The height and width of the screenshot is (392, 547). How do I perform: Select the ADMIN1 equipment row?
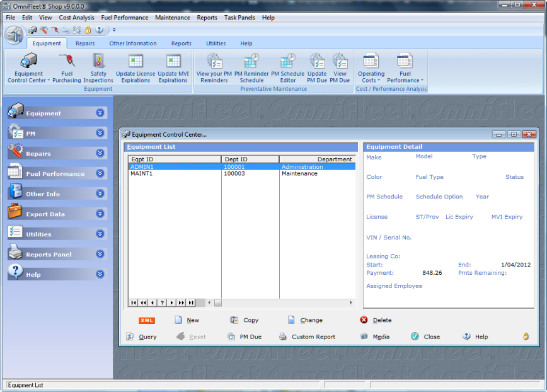tap(242, 167)
